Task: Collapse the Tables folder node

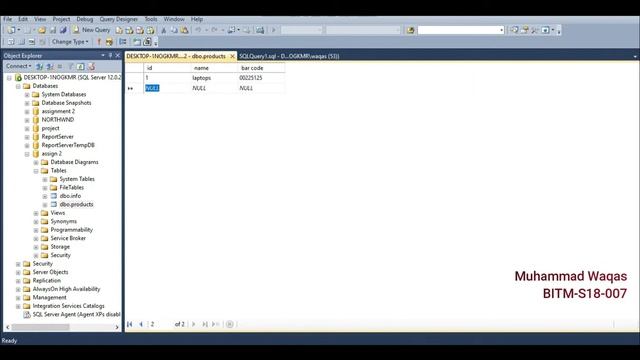Action: pyautogui.click(x=36, y=171)
